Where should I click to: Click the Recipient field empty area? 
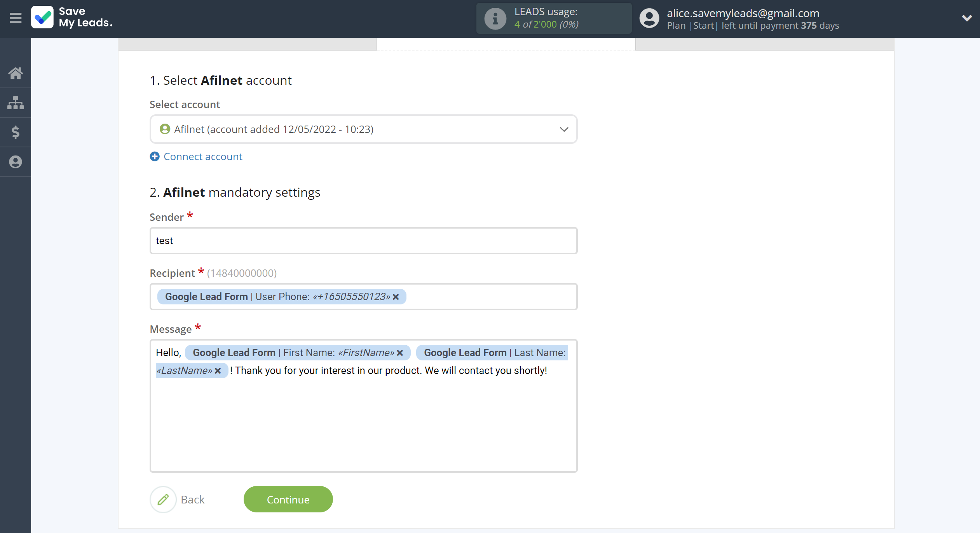tap(491, 297)
